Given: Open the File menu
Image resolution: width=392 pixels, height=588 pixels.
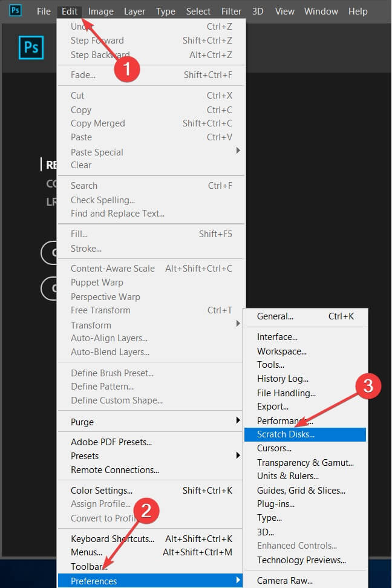Looking at the screenshot, I should (x=44, y=11).
